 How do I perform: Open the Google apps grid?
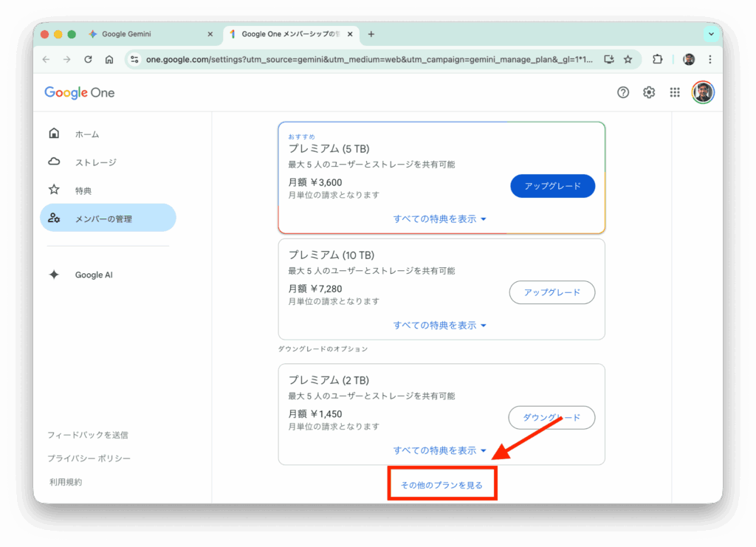(675, 92)
